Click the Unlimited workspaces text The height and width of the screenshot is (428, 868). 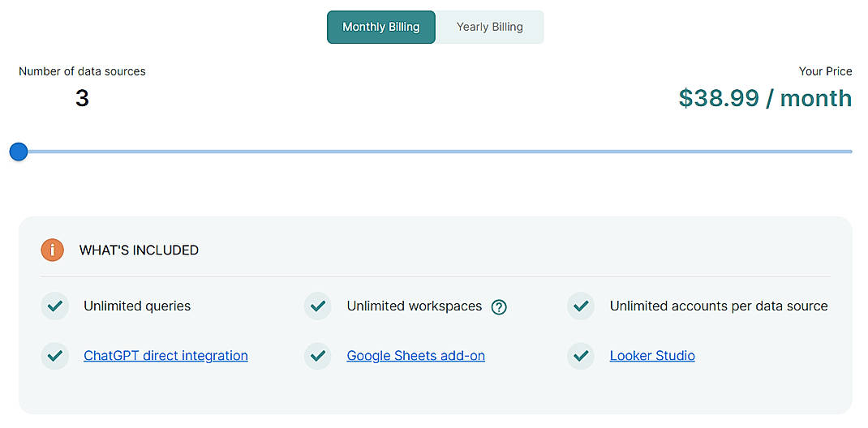click(414, 306)
